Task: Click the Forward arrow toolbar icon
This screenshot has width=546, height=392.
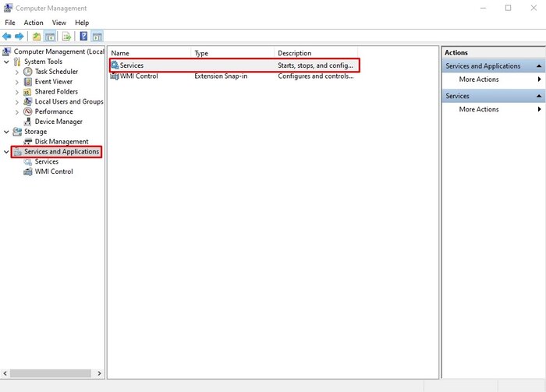Action: [19, 36]
